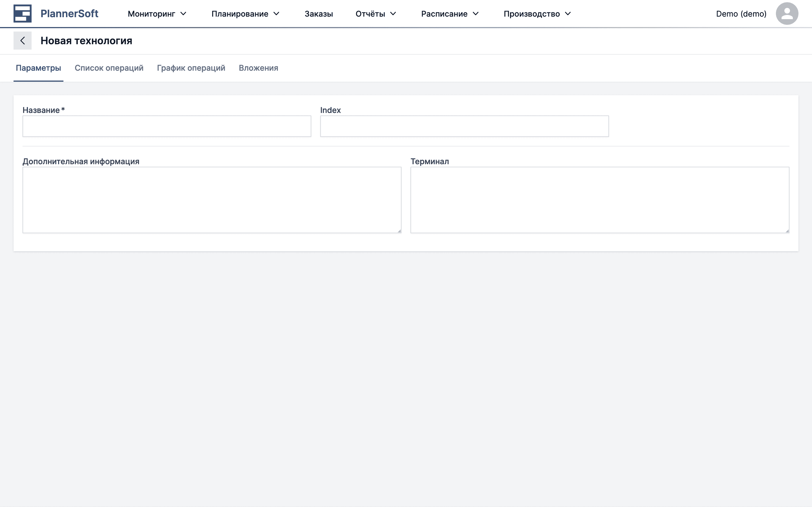The image size is (812, 507).
Task: Switch to the Список операций tab
Action: [109, 68]
